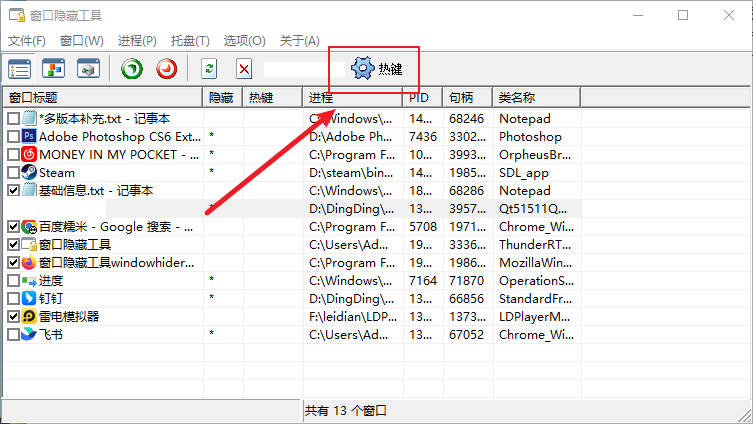
Task: Open the 托盘(T) menu
Action: pyautogui.click(x=190, y=41)
